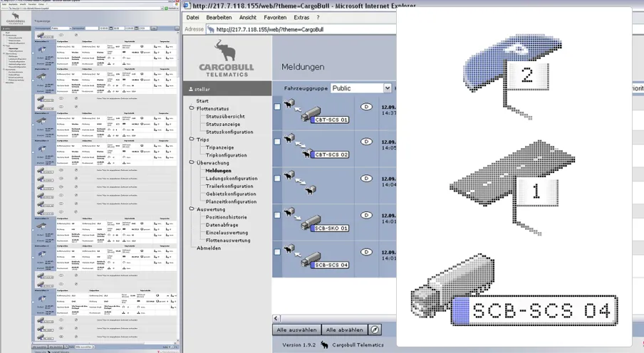
Task: Click the D oval icon in SCB-SKO 01 row
Action: (x=366, y=215)
